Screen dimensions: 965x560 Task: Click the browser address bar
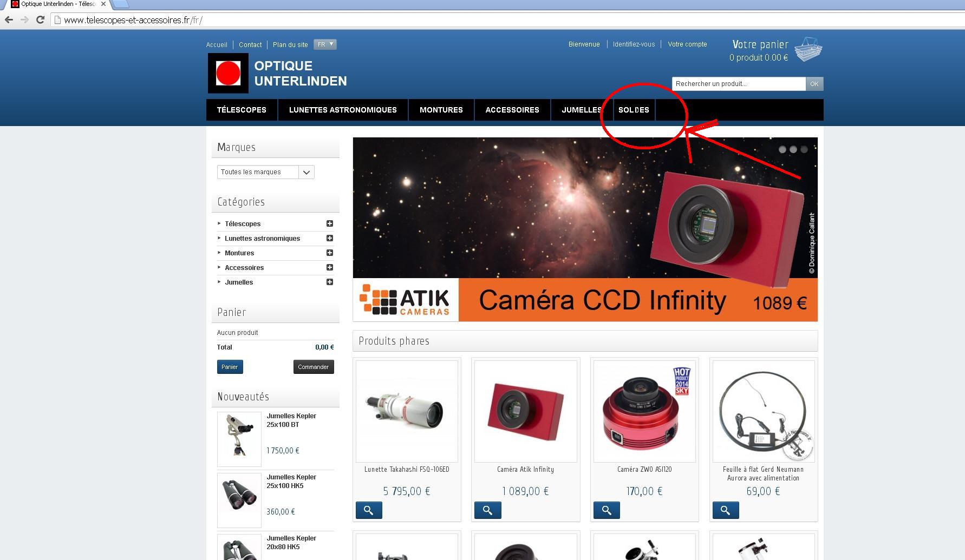coord(508,20)
